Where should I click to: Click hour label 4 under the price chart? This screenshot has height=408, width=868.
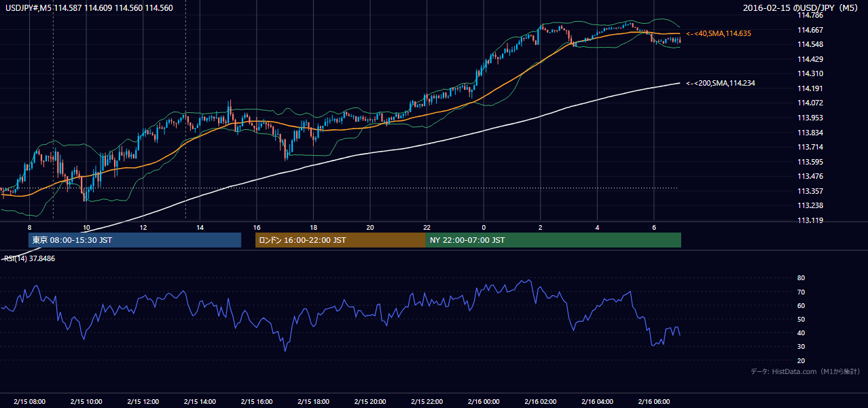(x=596, y=227)
